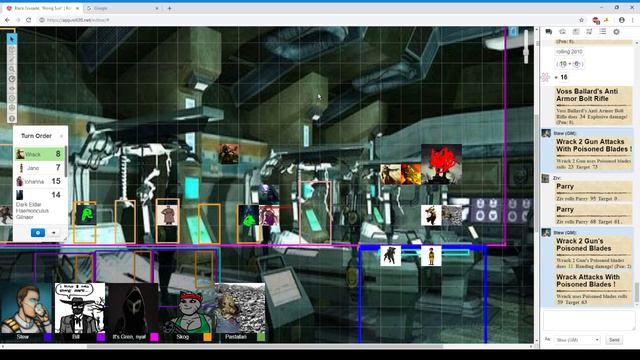Open the 'As:' speaker dropdown in chat
640x360 pixels.
tap(577, 340)
